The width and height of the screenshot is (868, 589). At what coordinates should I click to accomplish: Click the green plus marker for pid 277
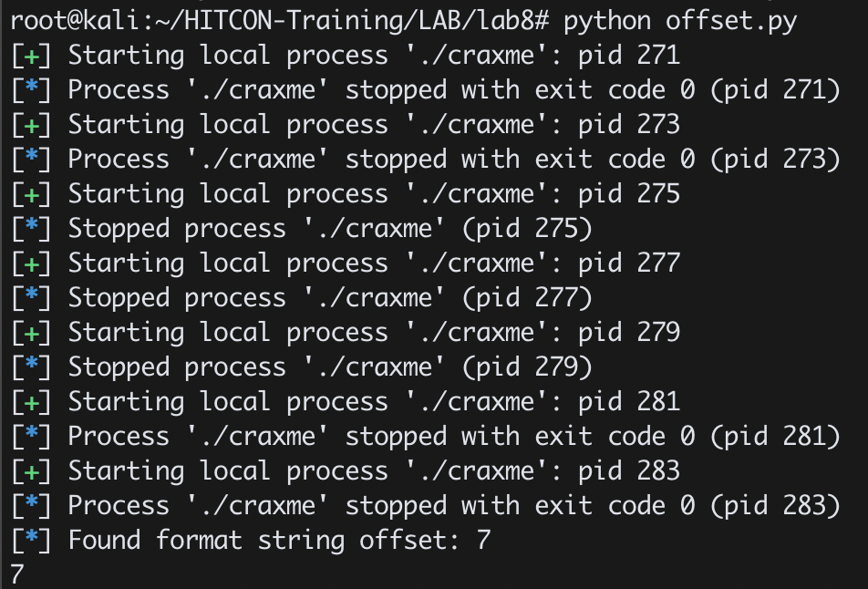32,264
